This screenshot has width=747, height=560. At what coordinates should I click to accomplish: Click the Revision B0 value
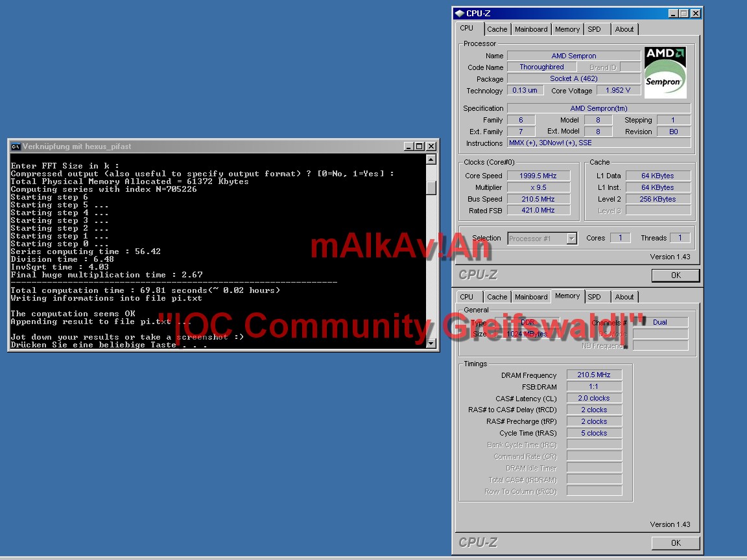coord(673,132)
